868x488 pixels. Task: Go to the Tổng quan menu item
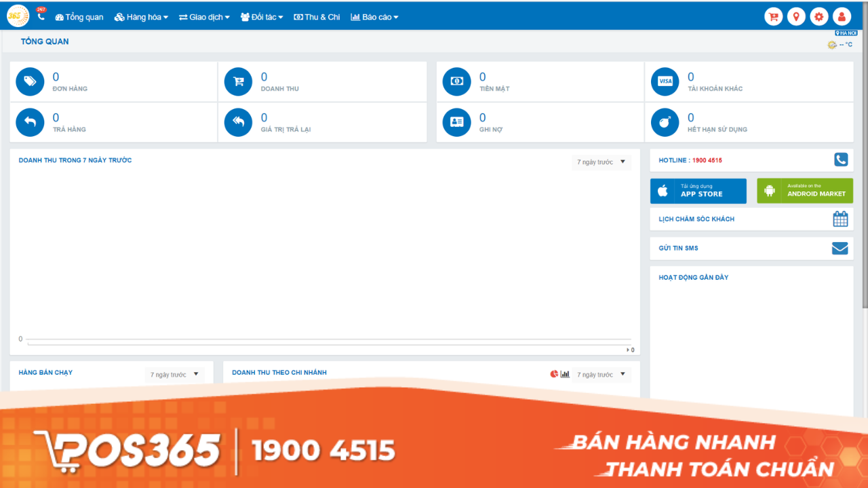(79, 17)
